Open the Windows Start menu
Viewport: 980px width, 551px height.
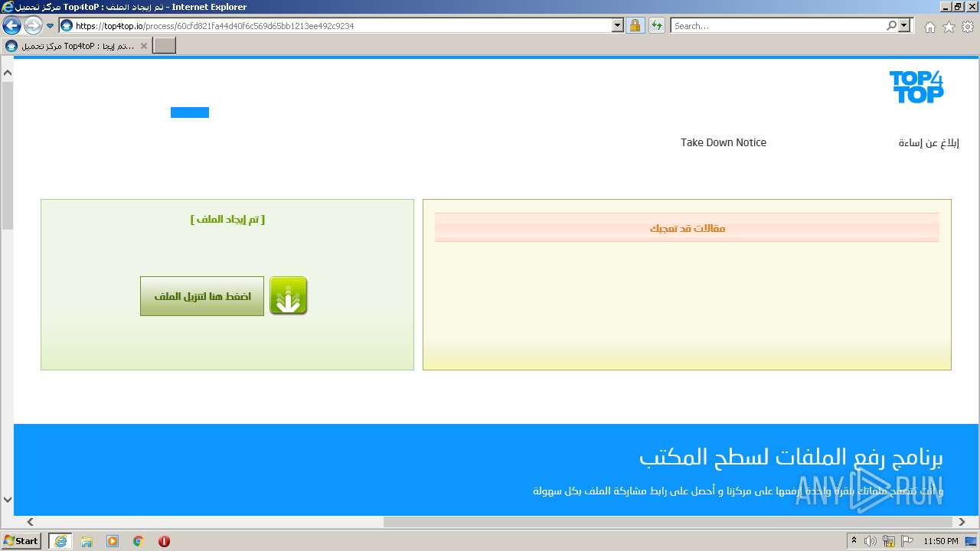pos(21,541)
